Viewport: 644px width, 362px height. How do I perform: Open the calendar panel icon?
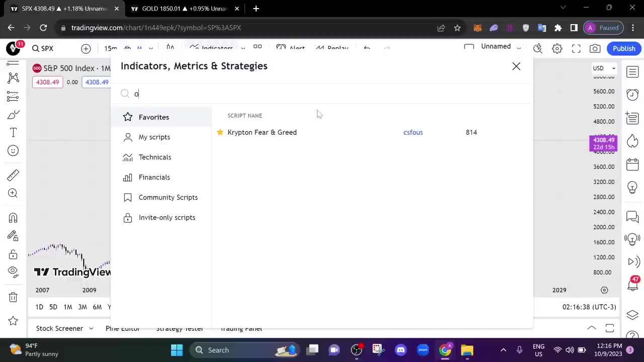[x=632, y=164]
